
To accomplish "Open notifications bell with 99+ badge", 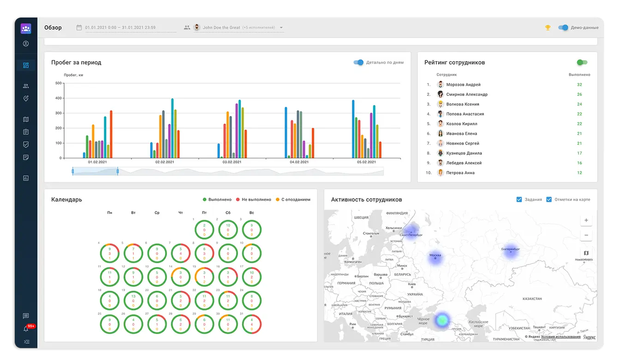I will click(26, 329).
